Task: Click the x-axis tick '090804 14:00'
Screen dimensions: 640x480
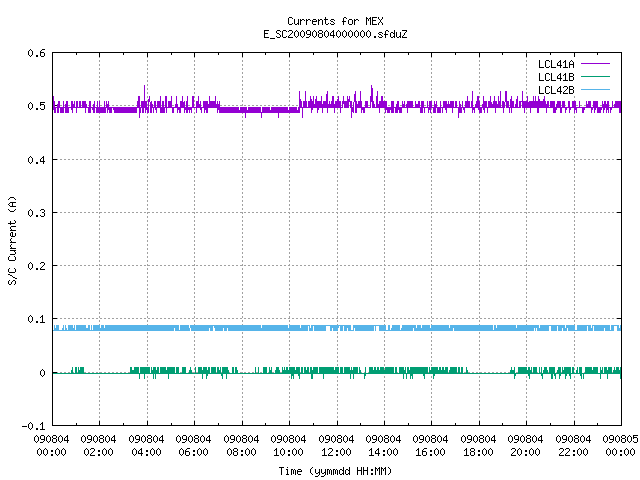Action: [x=383, y=446]
